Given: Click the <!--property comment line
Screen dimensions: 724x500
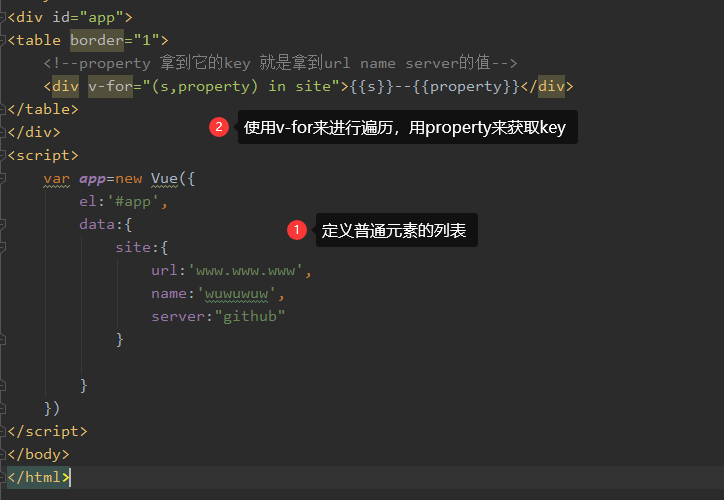Looking at the screenshot, I should pos(280,63).
